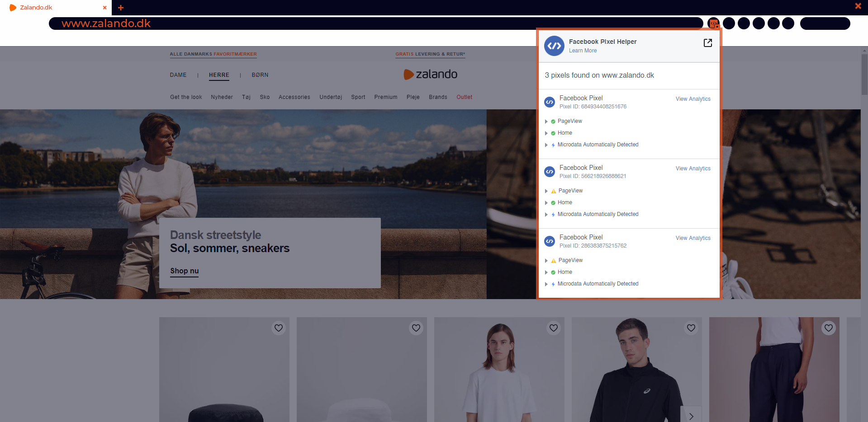Select the BØRN category
868x422 pixels.
pos(260,75)
